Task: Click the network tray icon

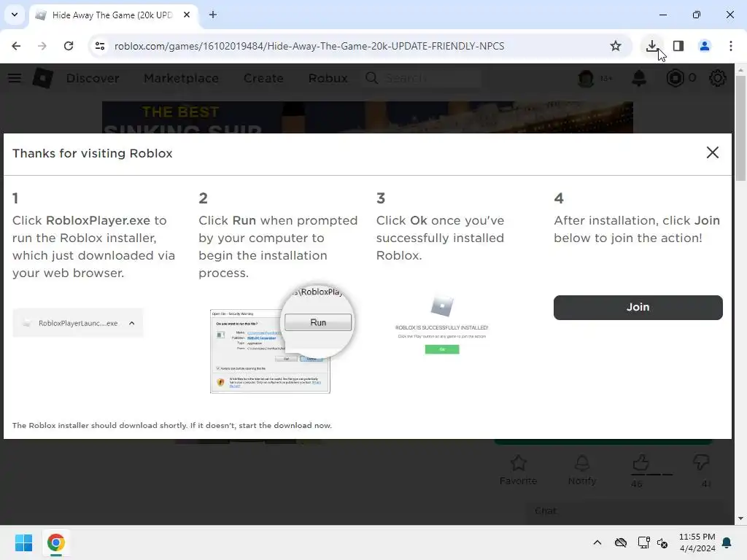Action: tap(643, 542)
